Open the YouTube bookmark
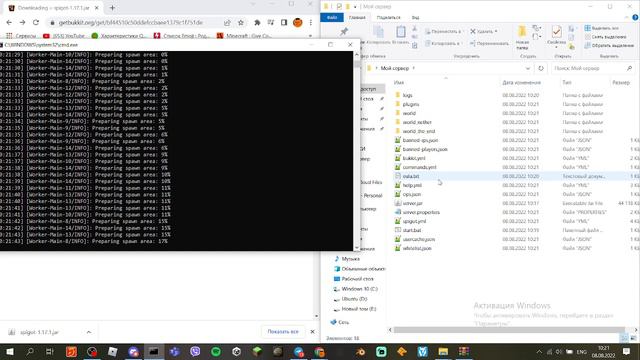Image resolution: width=640 pixels, height=360 pixels. point(64,36)
